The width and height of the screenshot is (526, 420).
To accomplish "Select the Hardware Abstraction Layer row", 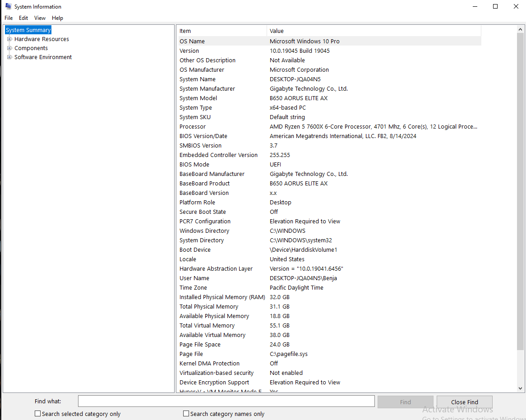I will pyautogui.click(x=329, y=269).
